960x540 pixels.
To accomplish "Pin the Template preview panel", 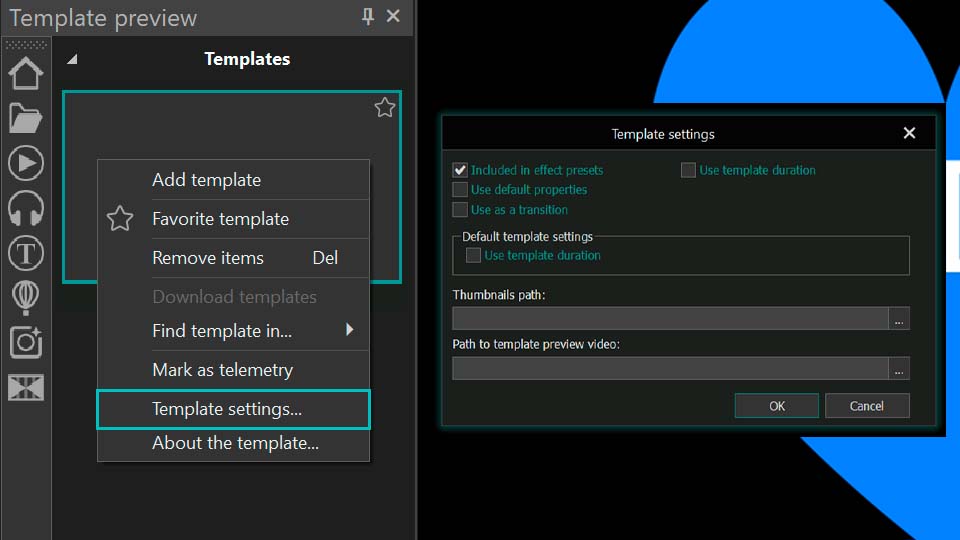I will (367, 17).
